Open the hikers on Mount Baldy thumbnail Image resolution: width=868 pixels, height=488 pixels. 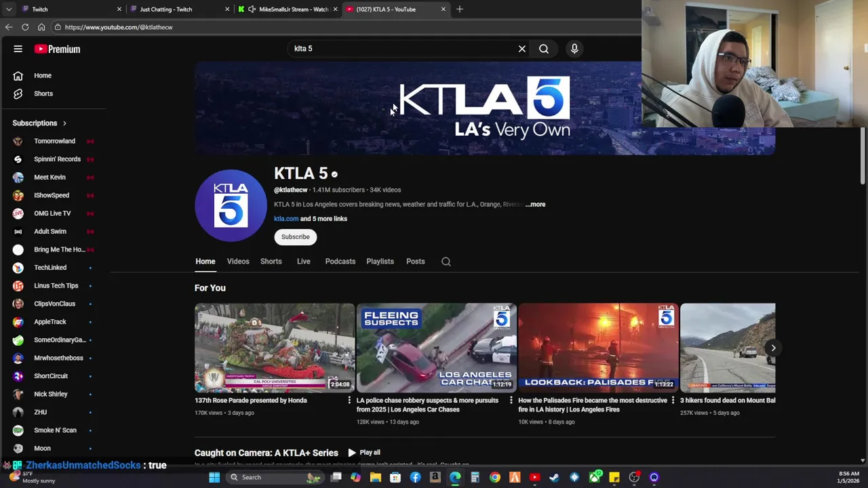pos(728,348)
